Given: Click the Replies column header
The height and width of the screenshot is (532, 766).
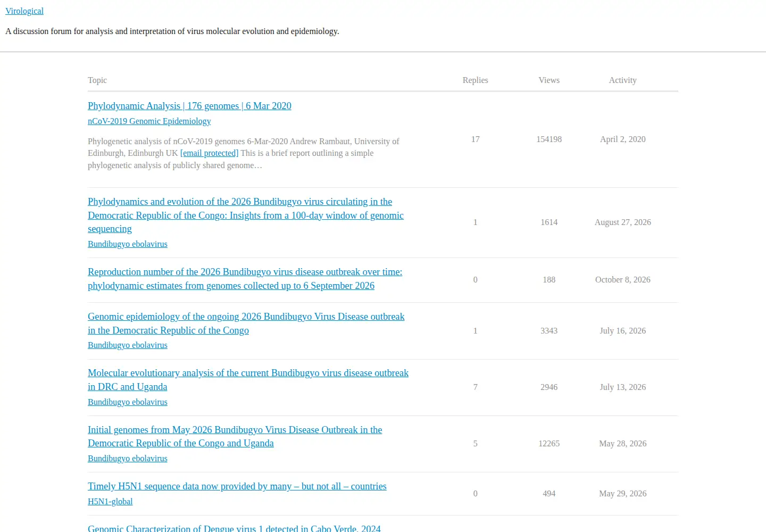Looking at the screenshot, I should click(x=476, y=80).
